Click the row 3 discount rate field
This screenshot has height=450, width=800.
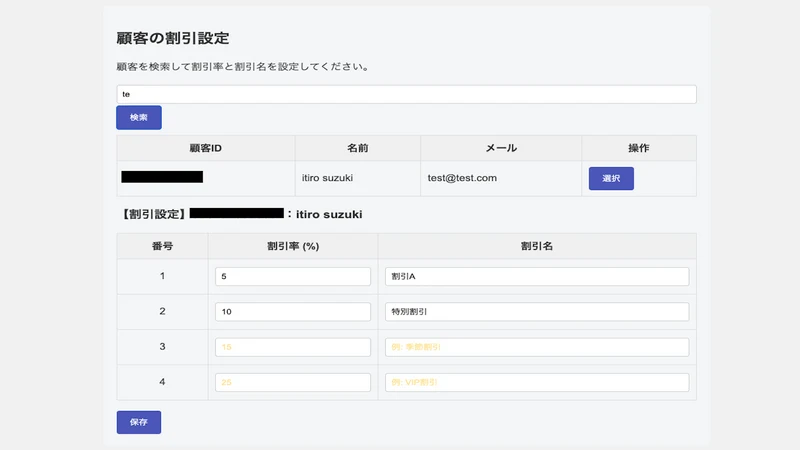tap(293, 347)
